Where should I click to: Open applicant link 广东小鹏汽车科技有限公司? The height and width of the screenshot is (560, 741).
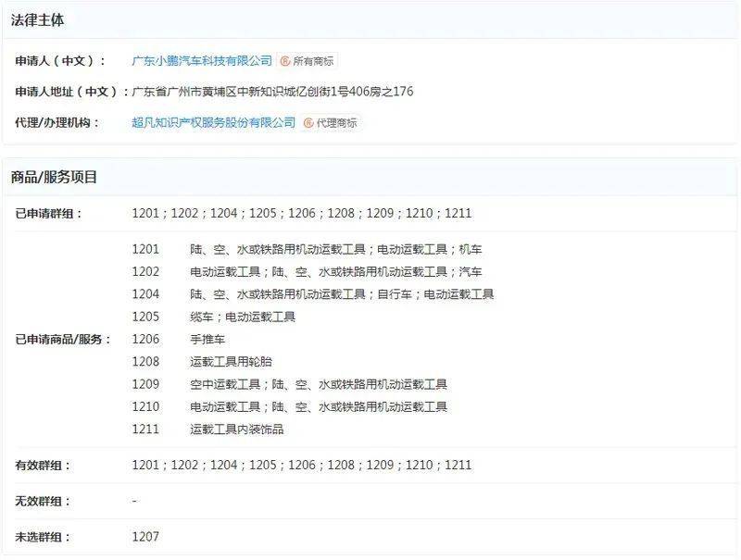click(202, 61)
